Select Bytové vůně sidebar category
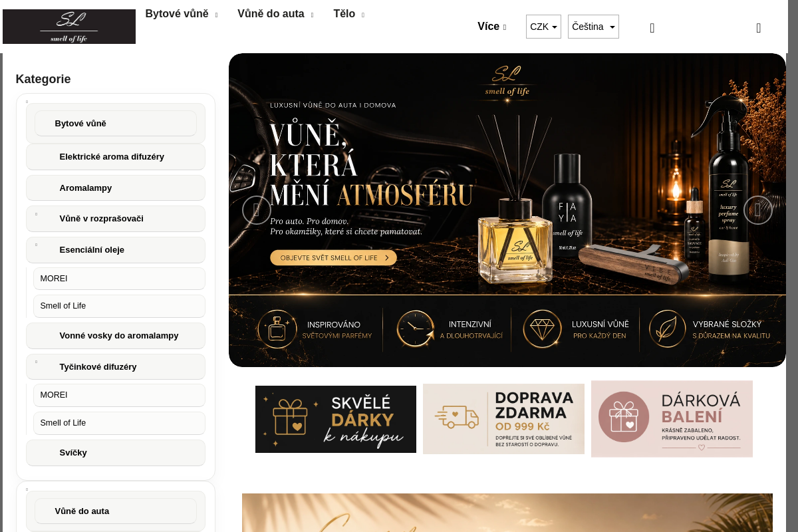Viewport: 798px width, 532px height. pyautogui.click(x=116, y=124)
